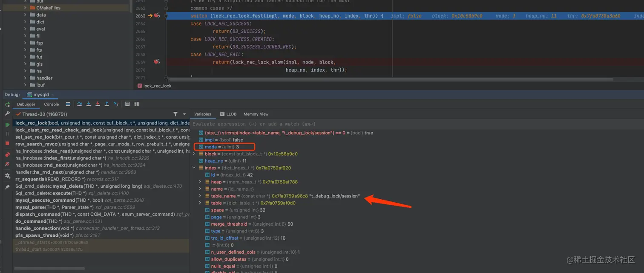
Task: Click the Run to Cursor icon
Action: 115,104
